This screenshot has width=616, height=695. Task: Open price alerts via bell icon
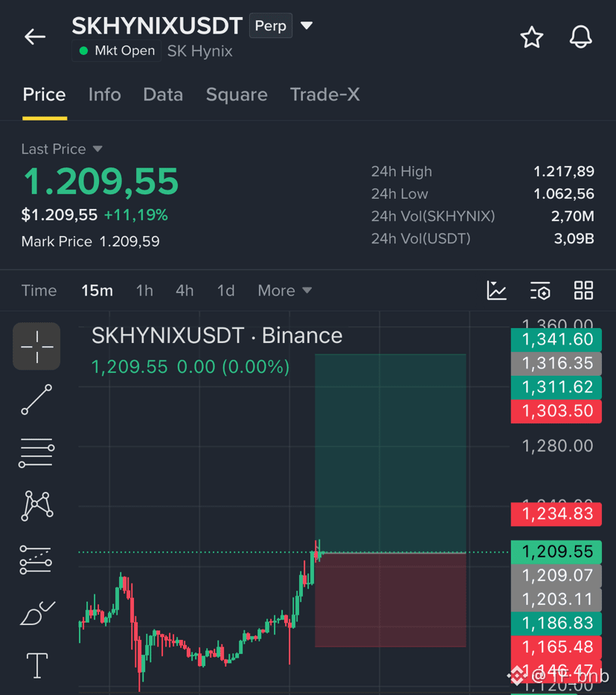[580, 36]
